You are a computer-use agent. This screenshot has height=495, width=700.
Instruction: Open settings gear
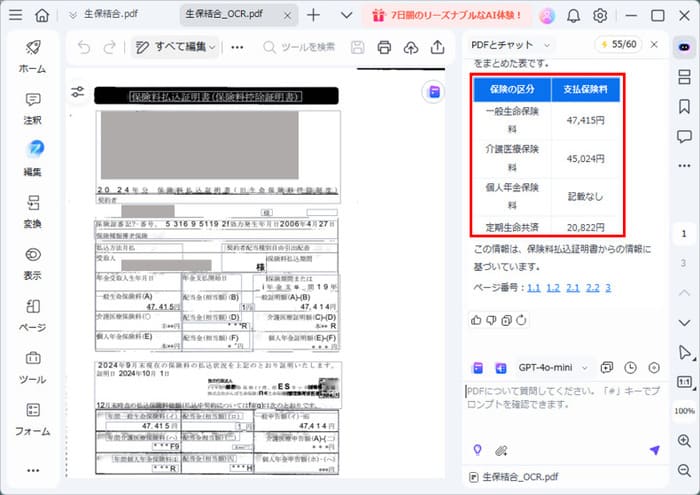pyautogui.click(x=600, y=16)
